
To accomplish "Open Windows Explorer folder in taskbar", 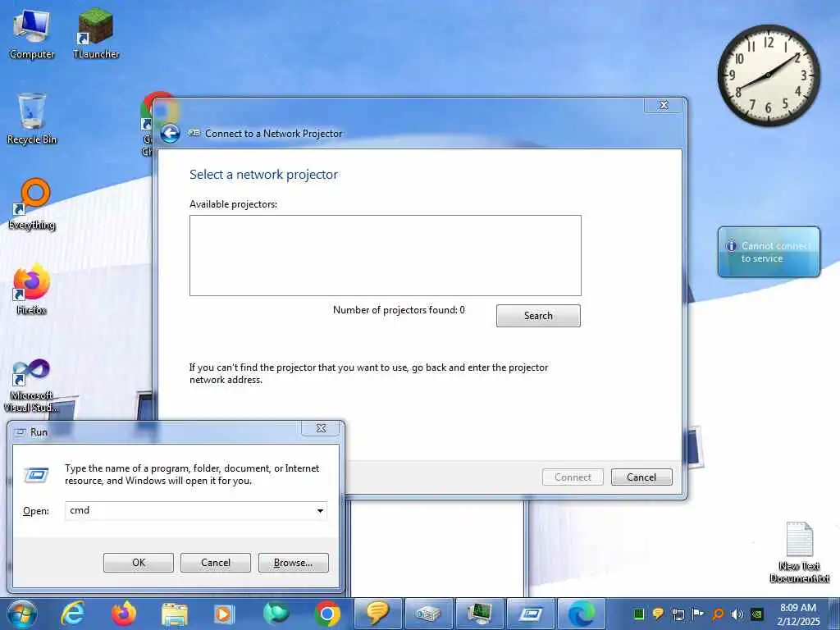I will 175,614.
